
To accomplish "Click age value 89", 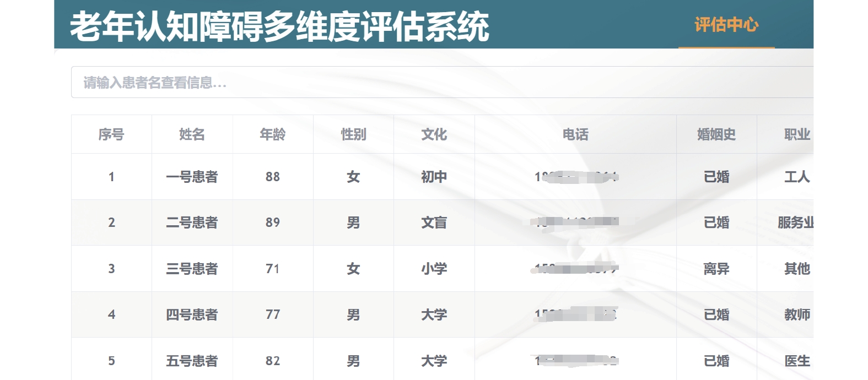I will [x=273, y=222].
